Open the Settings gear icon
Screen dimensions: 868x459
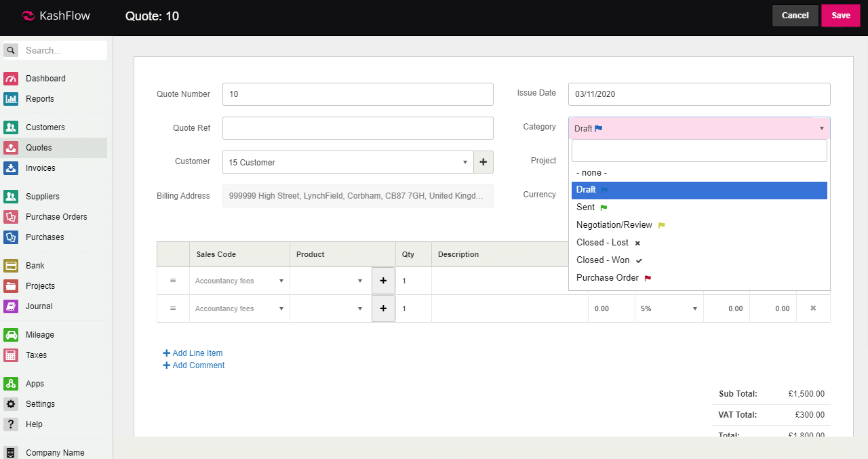pos(11,404)
